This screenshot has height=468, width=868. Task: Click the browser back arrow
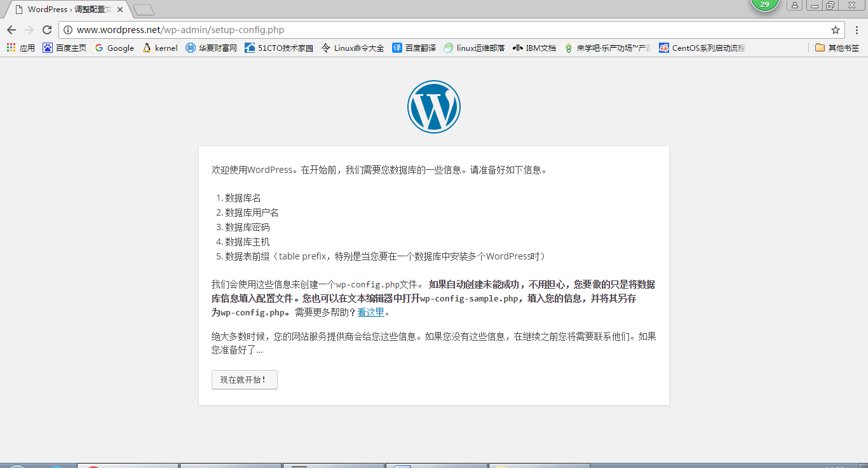coord(11,30)
